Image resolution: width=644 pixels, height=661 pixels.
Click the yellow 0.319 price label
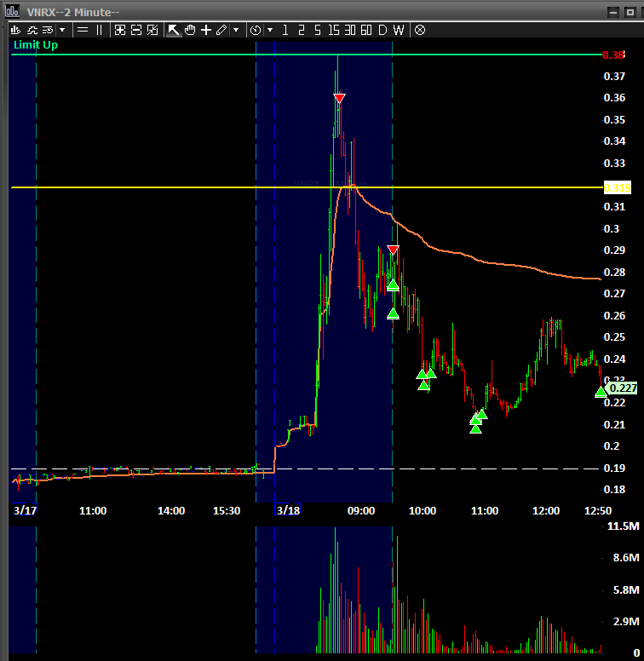618,187
